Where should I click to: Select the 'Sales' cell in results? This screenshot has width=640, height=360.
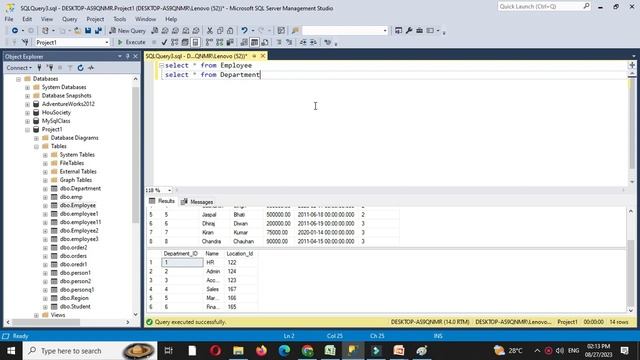214,289
